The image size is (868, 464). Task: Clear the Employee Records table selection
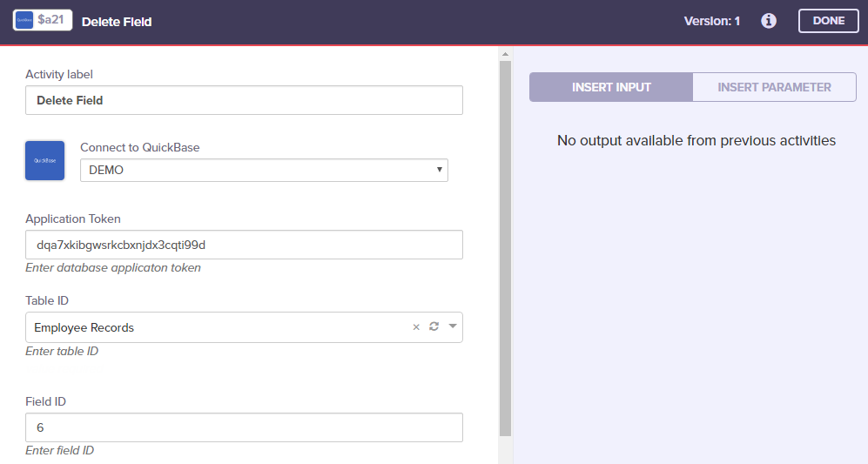point(416,327)
